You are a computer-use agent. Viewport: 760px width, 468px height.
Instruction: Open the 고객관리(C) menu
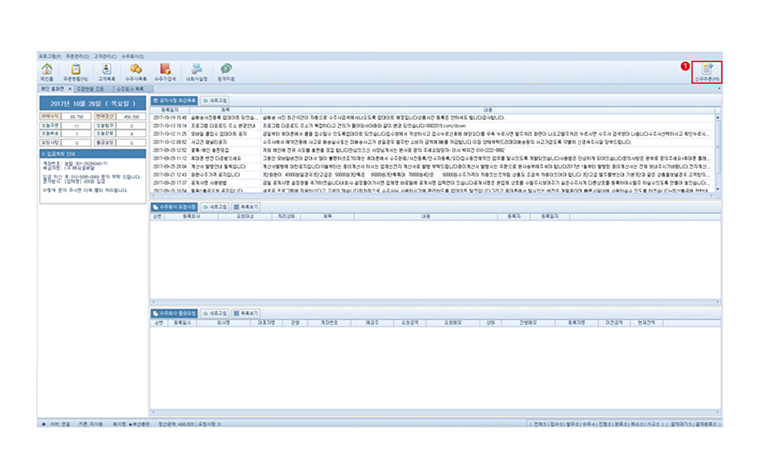click(105, 55)
